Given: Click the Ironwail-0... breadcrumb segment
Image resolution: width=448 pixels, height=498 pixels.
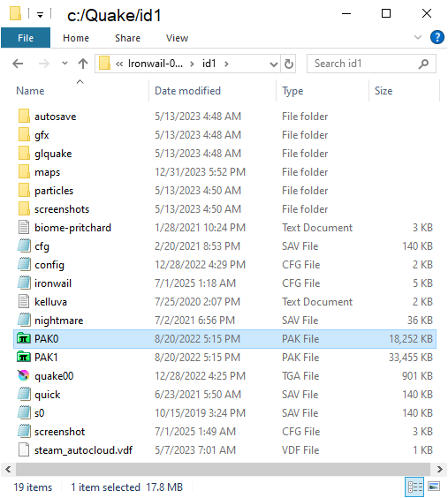Looking at the screenshot, I should (156, 64).
